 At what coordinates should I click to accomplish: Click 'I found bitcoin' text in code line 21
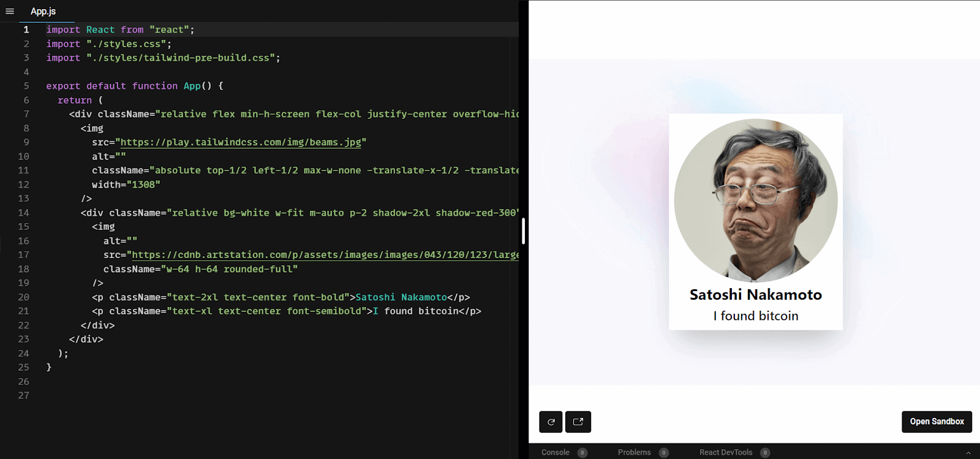[x=416, y=311]
